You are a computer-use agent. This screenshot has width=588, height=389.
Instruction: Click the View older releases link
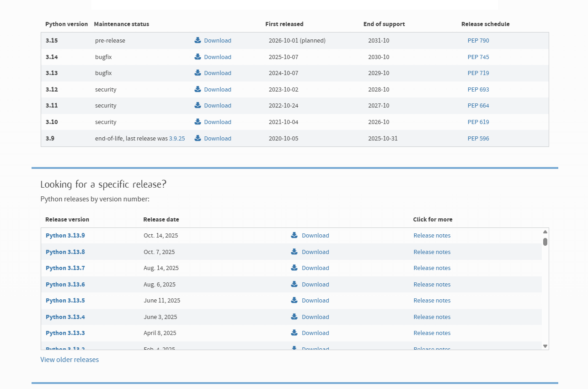(x=69, y=360)
